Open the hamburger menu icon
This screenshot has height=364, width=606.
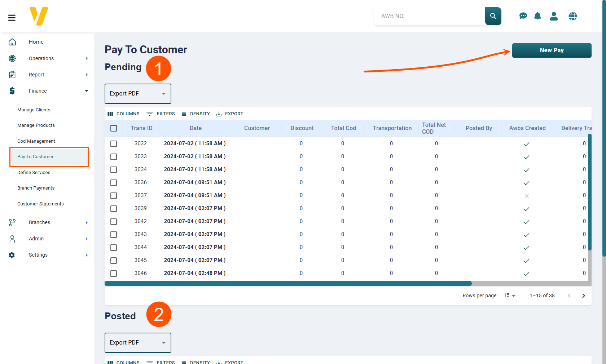click(12, 18)
